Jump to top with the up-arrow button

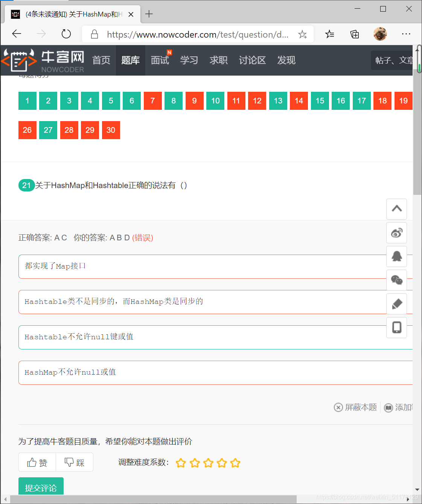click(x=397, y=209)
